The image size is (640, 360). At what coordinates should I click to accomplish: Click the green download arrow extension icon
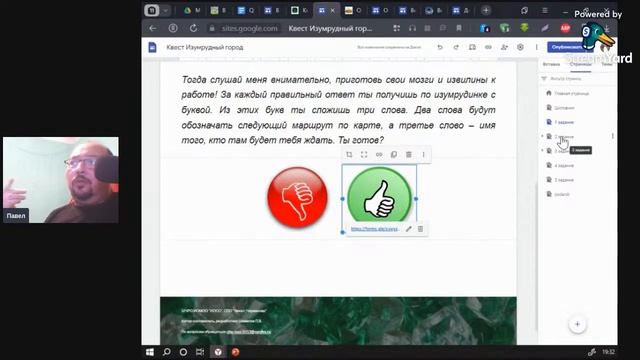pos(524,28)
